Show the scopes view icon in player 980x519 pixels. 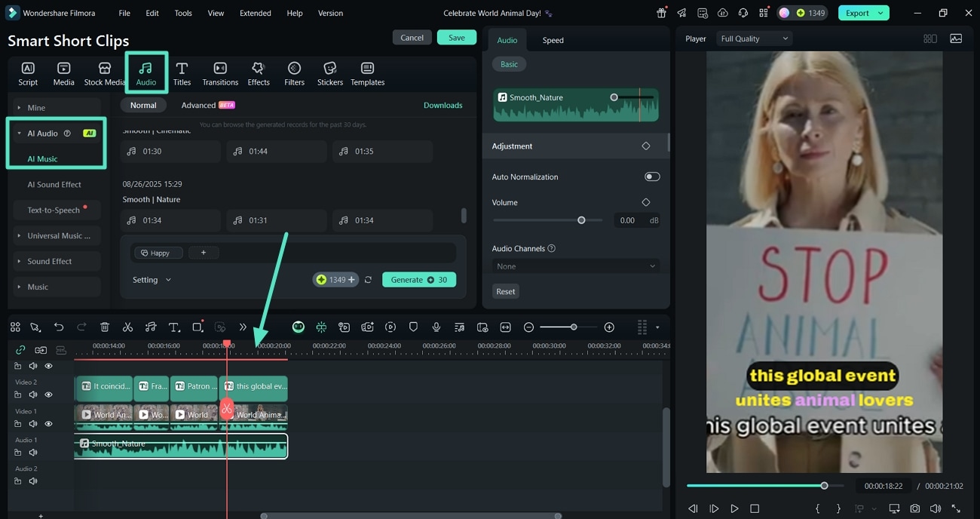click(956, 38)
